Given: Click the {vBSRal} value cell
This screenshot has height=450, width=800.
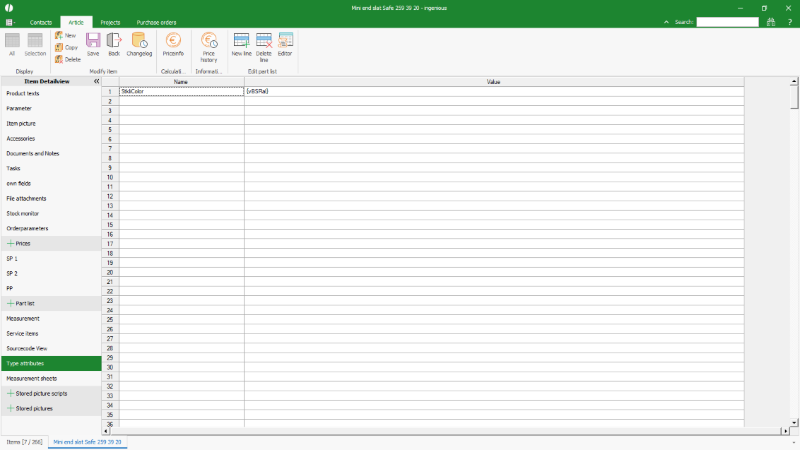Looking at the screenshot, I should click(x=494, y=91).
